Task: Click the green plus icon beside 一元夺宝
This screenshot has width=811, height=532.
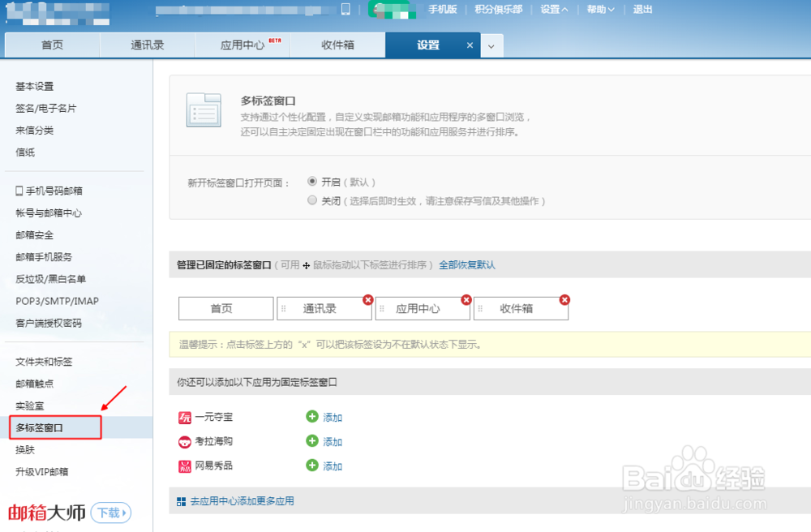Action: click(x=312, y=417)
